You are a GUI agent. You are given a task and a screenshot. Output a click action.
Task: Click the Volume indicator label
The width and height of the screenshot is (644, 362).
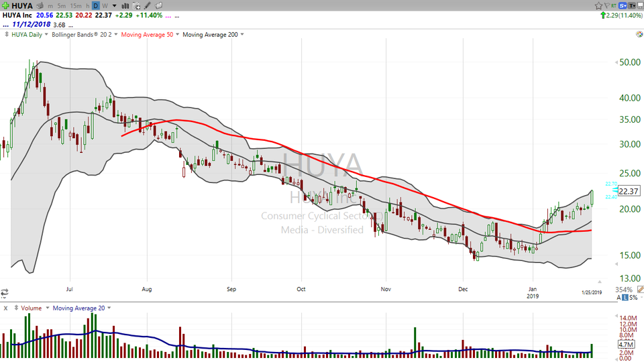tap(32, 308)
